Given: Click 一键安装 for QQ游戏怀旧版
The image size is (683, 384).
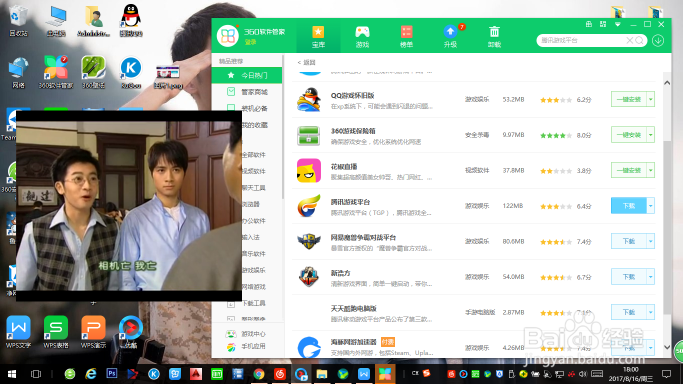Looking at the screenshot, I should (629, 99).
